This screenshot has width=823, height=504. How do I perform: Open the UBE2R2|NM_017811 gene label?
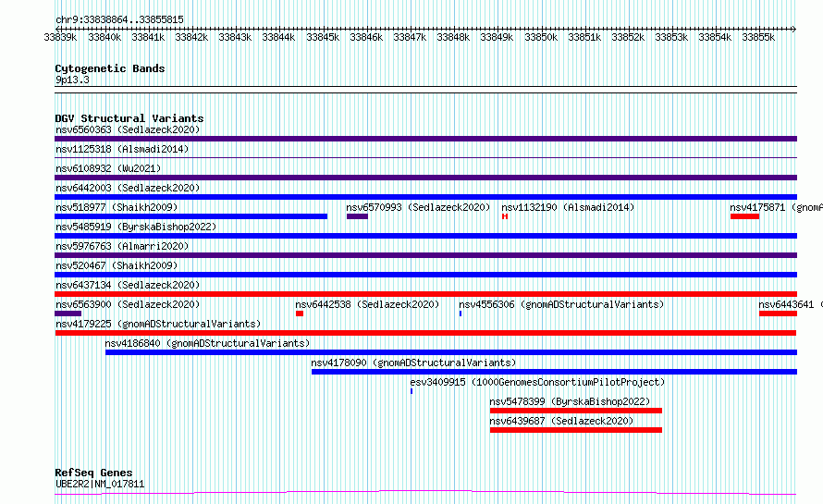100,484
